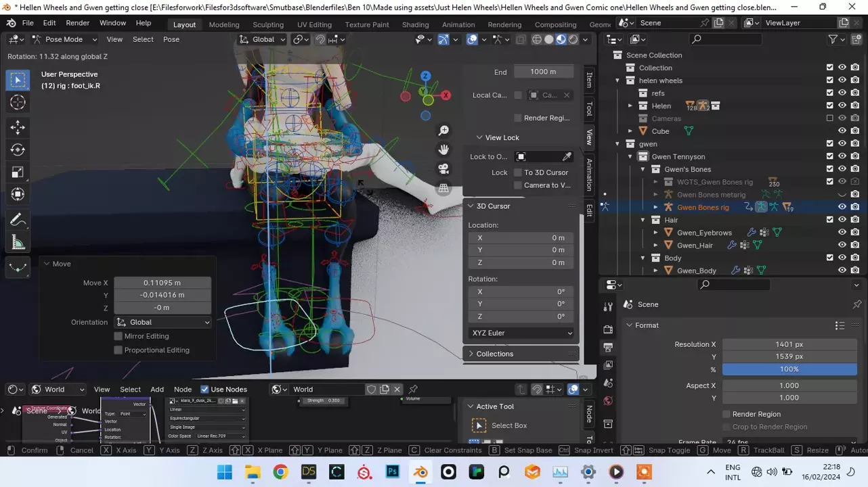Open the Render menu
The width and height of the screenshot is (868, 487).
(77, 23)
